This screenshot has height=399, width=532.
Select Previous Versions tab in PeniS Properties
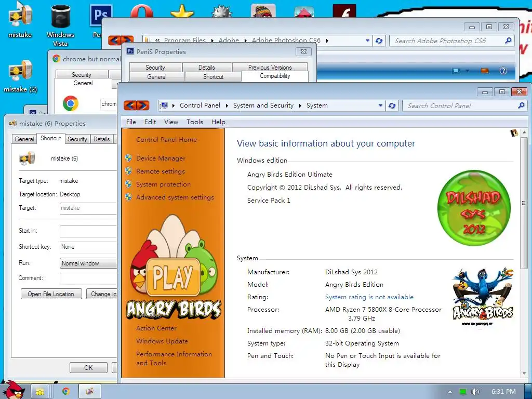pos(270,67)
